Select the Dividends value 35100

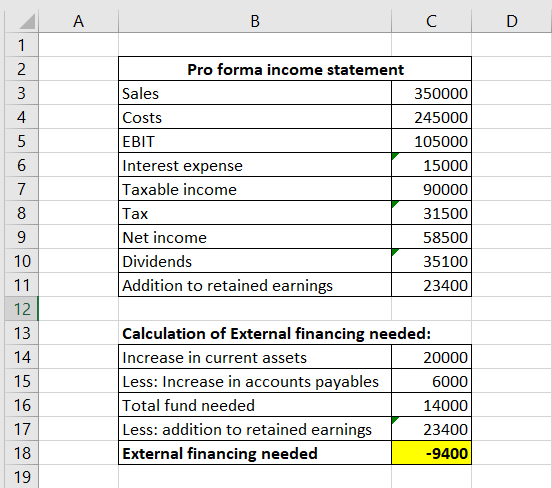coord(431,261)
